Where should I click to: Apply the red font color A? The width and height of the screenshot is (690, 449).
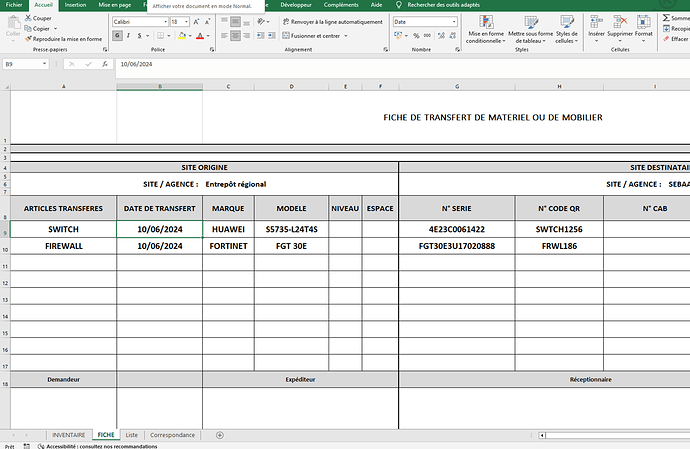coord(200,36)
